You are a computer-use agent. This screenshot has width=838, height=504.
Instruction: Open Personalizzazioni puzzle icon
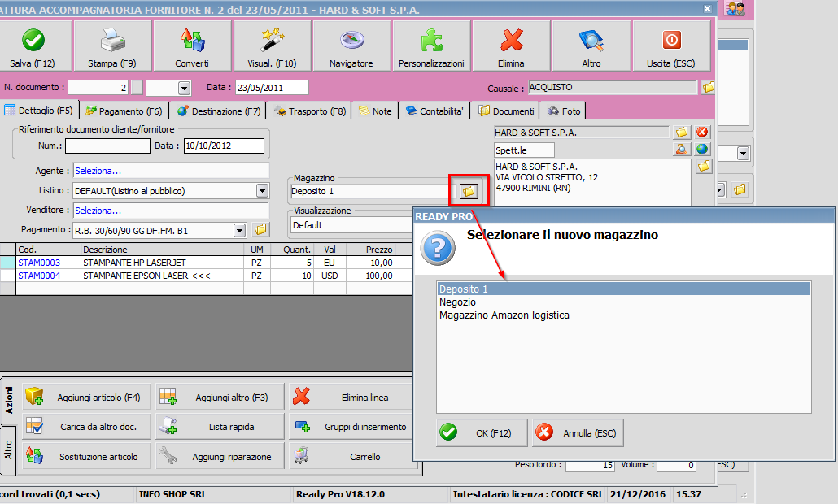coord(431,46)
